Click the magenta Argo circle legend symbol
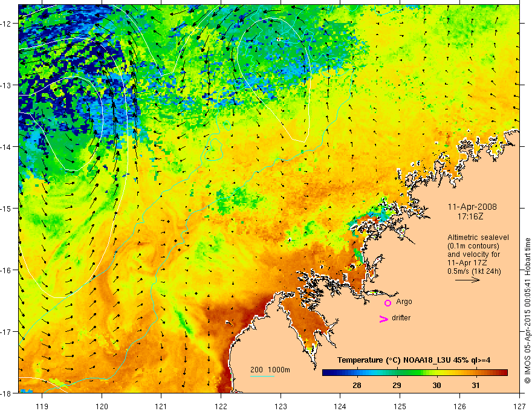The image size is (532, 411). click(x=388, y=303)
